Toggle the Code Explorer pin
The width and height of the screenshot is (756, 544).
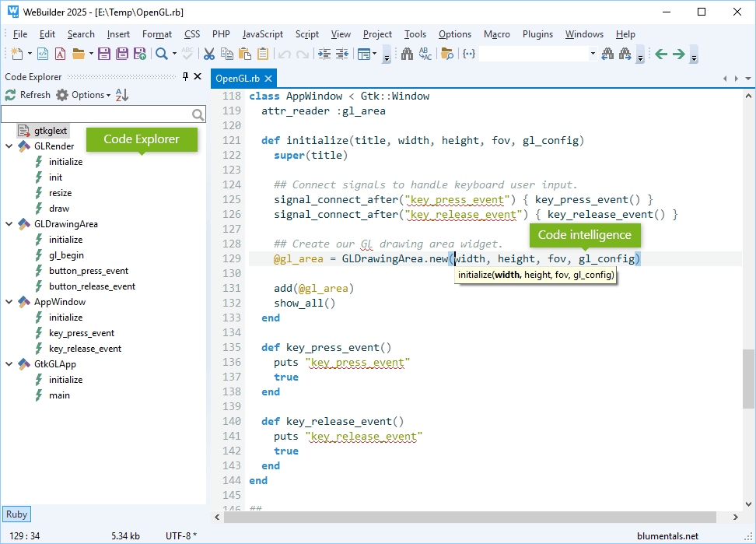click(x=185, y=76)
